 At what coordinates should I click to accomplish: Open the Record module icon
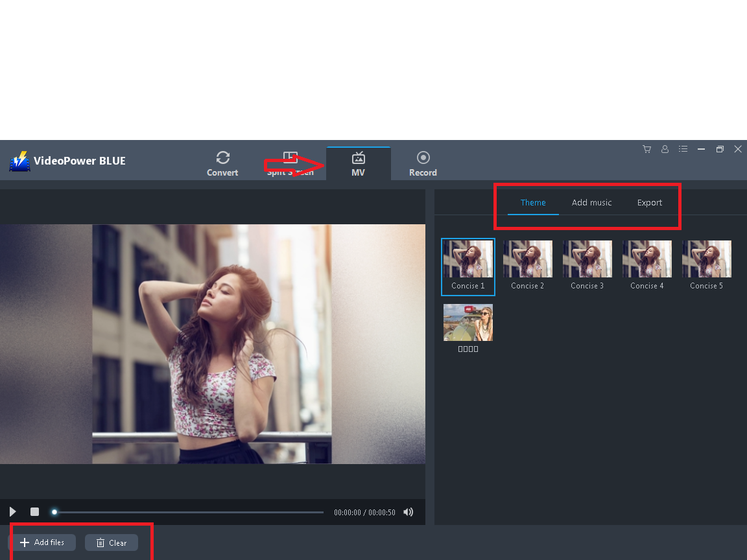point(423,157)
